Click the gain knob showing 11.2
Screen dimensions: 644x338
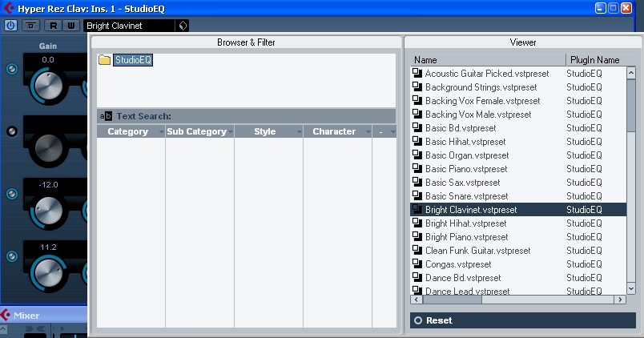click(49, 273)
